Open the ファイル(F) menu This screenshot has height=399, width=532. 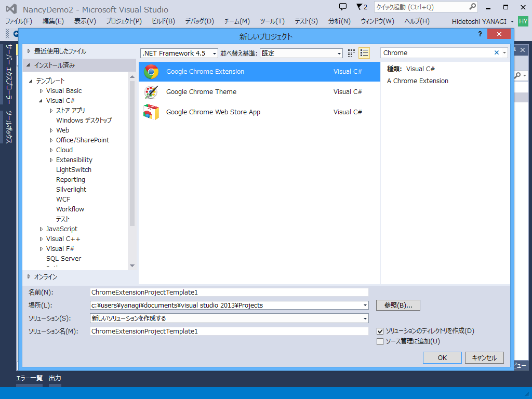[x=19, y=21]
